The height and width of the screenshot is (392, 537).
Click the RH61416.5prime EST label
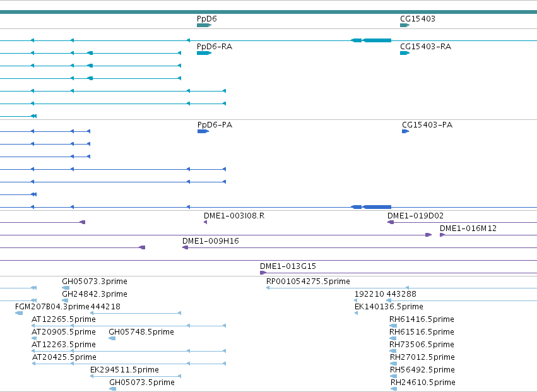[422, 319]
